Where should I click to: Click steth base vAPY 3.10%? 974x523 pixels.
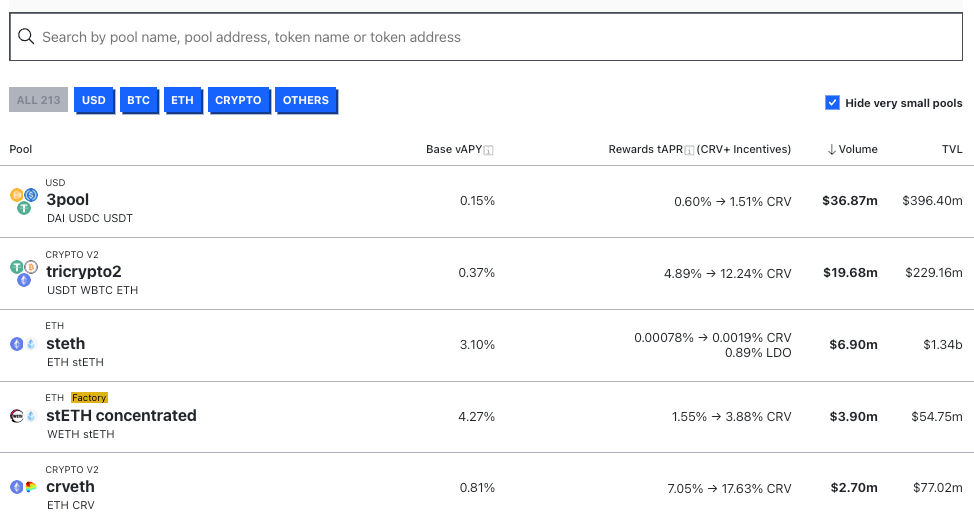(x=477, y=345)
